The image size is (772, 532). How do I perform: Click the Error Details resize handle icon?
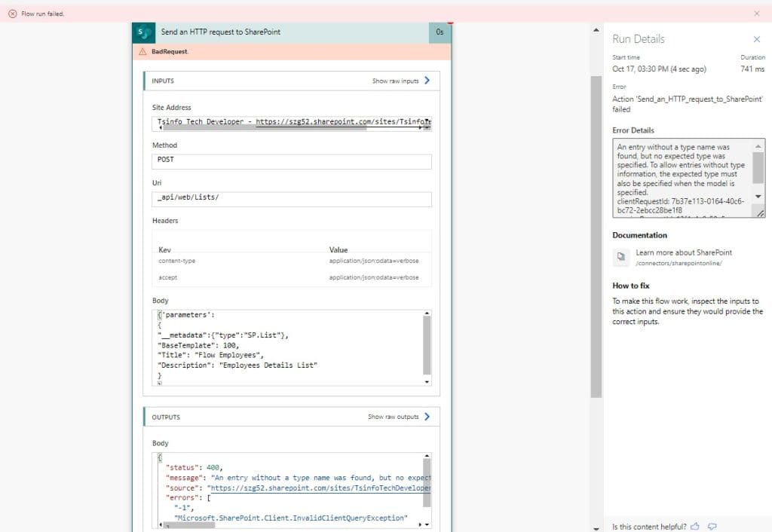pos(760,213)
